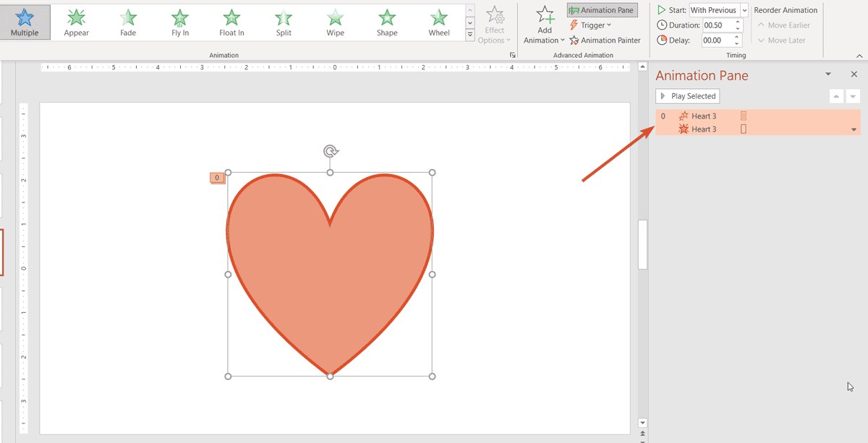The image size is (868, 443).
Task: Apply the Shape animation effect
Action: [x=387, y=22]
